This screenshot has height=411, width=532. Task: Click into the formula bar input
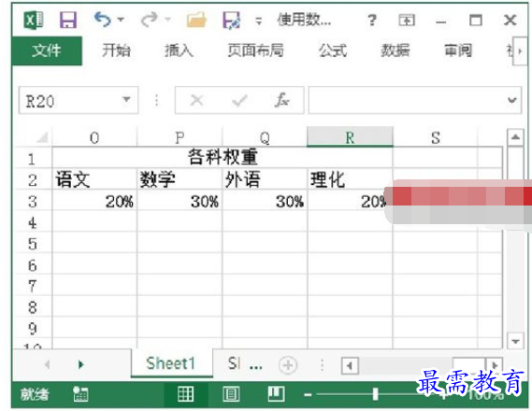(407, 100)
